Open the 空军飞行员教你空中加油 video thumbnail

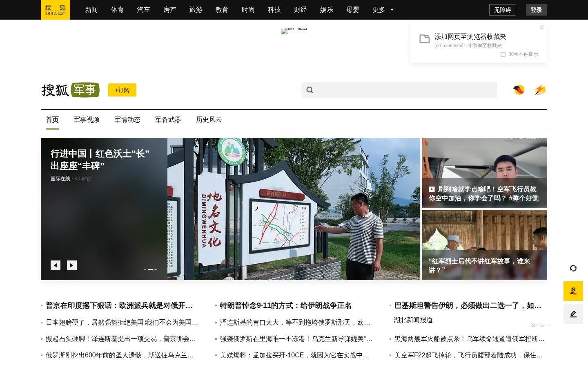485,173
